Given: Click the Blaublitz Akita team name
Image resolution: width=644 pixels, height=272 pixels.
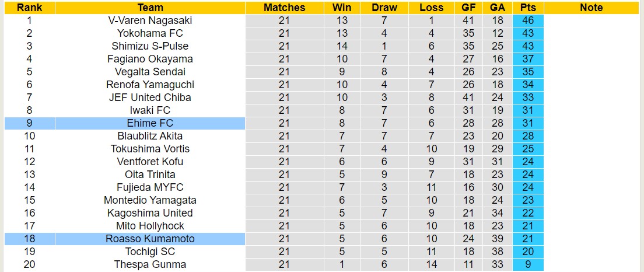Looking at the screenshot, I should [150, 136].
